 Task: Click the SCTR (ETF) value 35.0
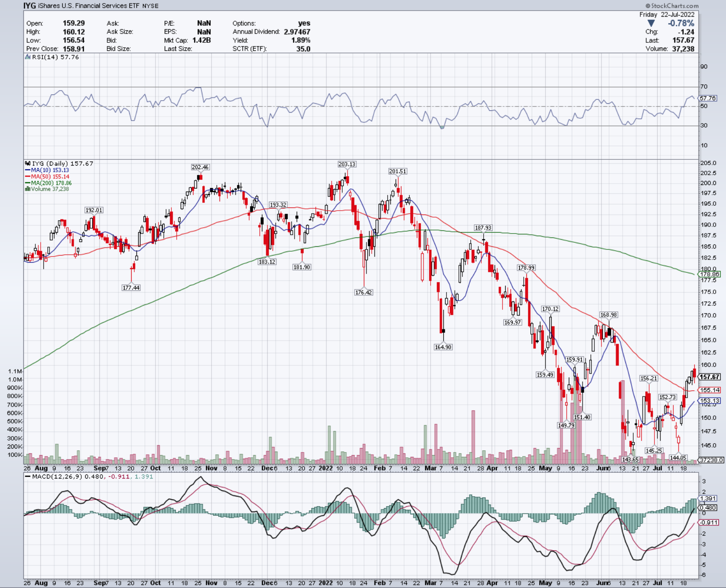303,49
